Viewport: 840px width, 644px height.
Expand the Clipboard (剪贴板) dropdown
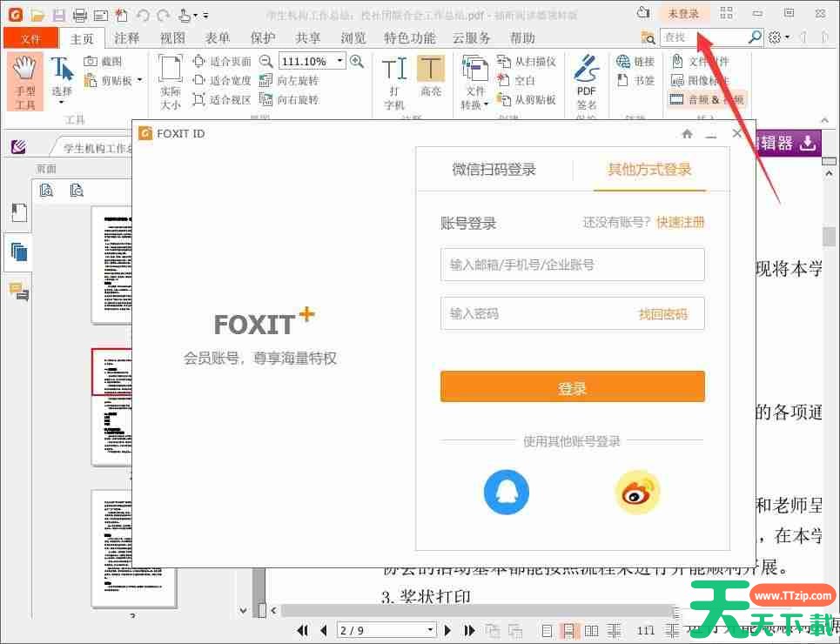139,81
